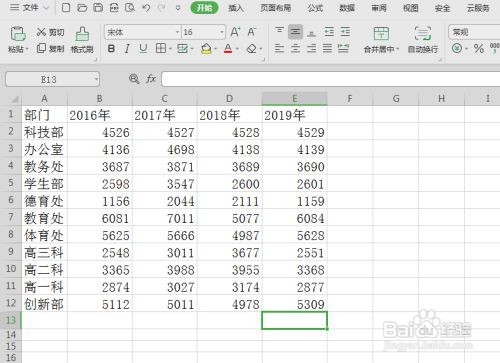
Task: Switch to the 插入 tab
Action: point(236,8)
